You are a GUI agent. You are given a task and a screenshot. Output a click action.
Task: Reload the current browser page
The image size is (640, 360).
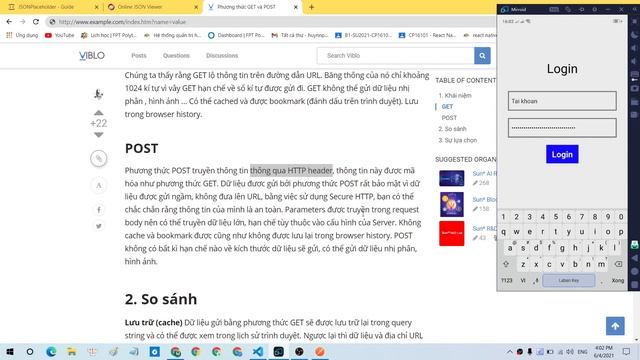pos(36,22)
